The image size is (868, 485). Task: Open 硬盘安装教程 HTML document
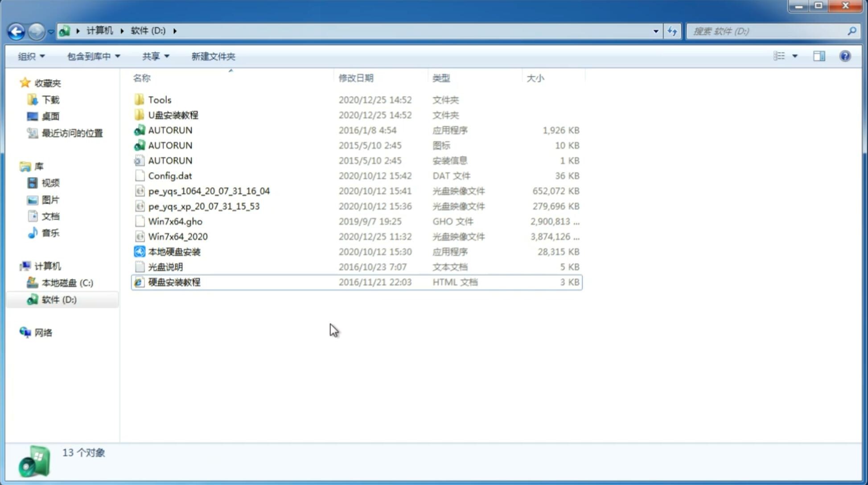click(174, 282)
